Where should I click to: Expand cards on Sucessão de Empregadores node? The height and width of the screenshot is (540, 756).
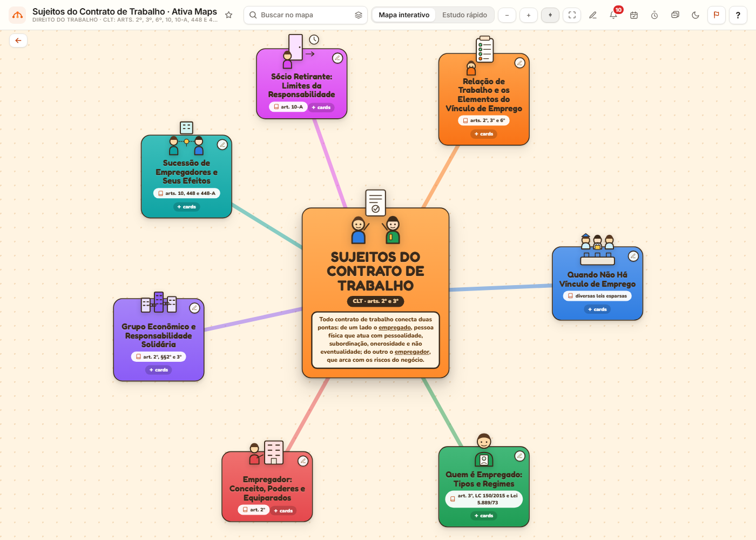tap(186, 207)
